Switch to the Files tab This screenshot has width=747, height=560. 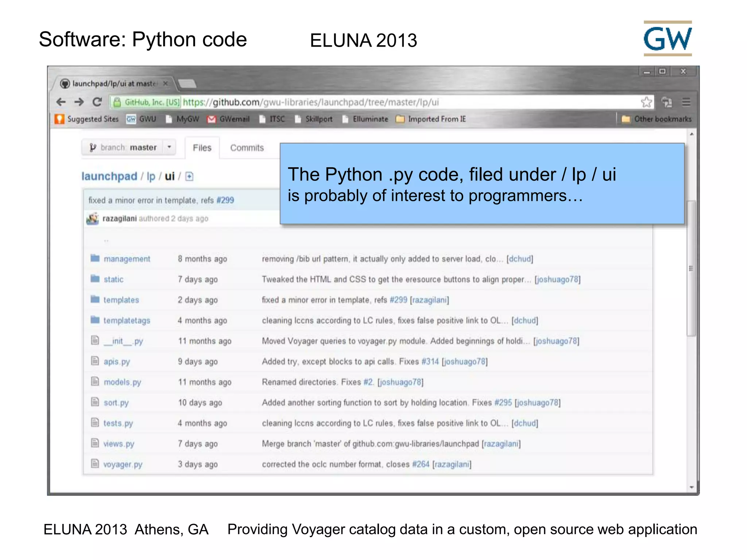202,148
